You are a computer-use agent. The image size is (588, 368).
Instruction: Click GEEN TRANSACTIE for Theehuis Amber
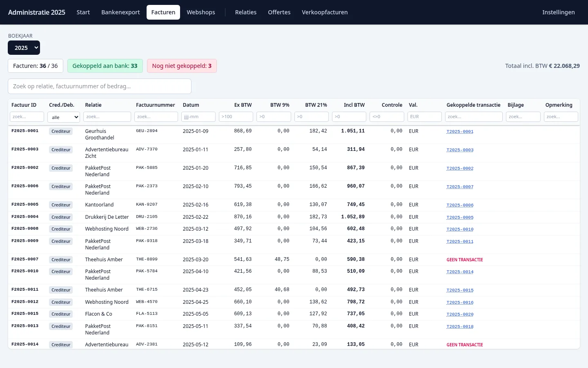point(465,260)
